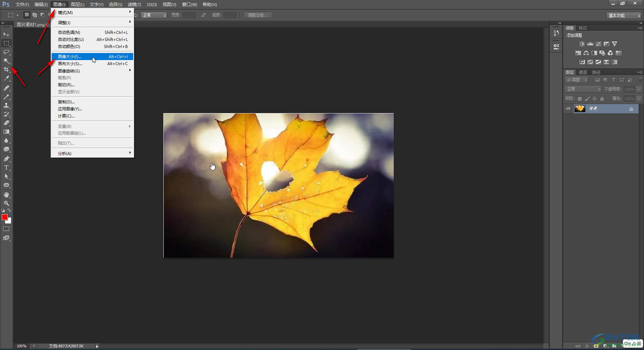This screenshot has width=644, height=350.
Task: Toggle adjustment layer filter
Action: point(605,80)
